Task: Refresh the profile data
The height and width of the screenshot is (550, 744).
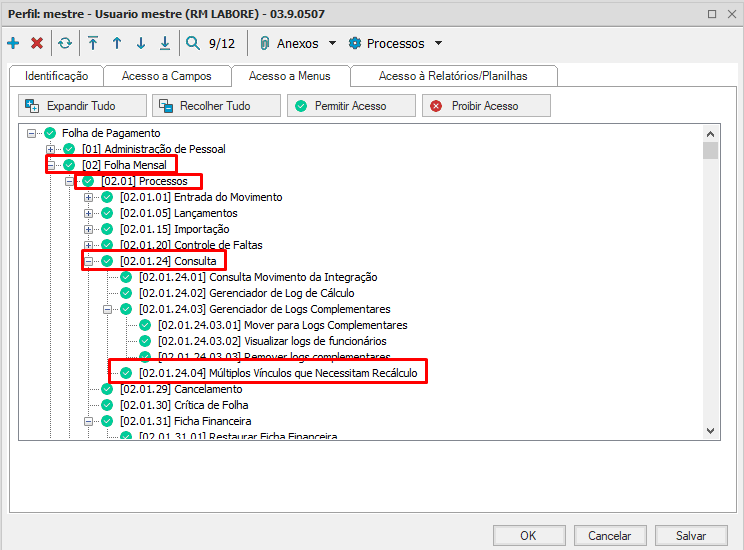Action: pyautogui.click(x=65, y=43)
